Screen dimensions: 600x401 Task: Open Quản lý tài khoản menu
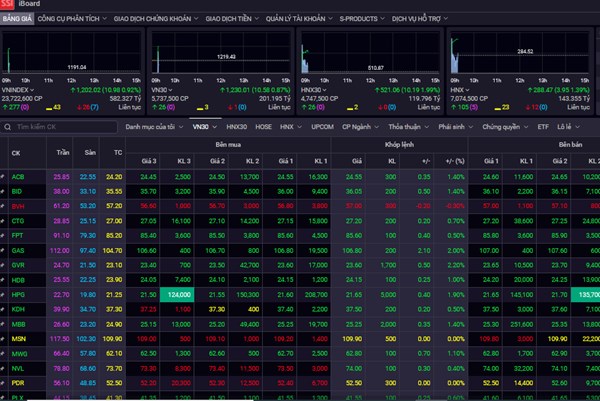[299, 18]
